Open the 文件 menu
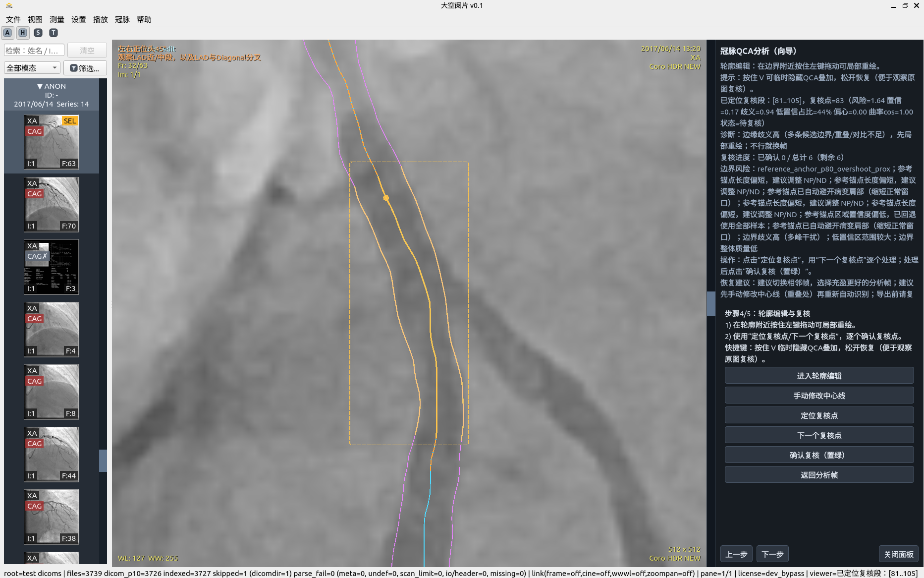Screen dimensions: 924x578 tap(13, 19)
